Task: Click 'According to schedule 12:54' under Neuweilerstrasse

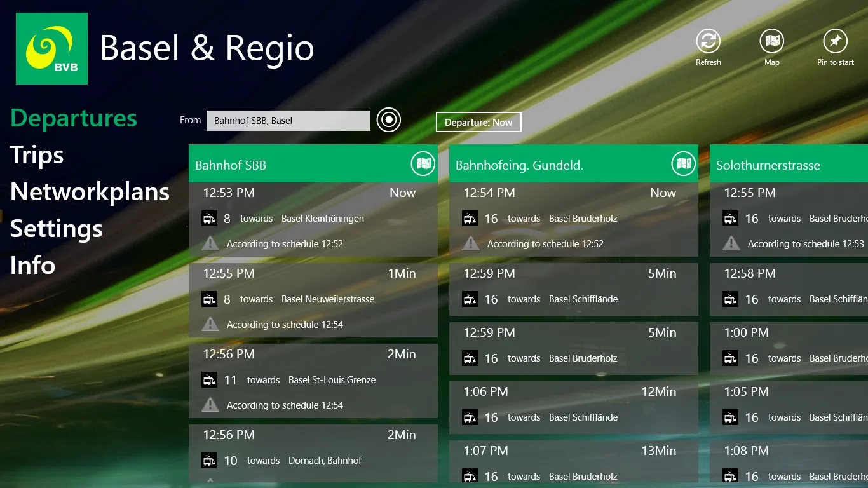Action: [285, 325]
